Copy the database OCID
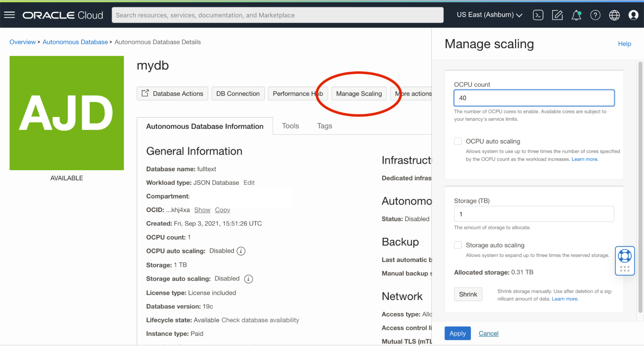The width and height of the screenshot is (644, 346). [222, 210]
